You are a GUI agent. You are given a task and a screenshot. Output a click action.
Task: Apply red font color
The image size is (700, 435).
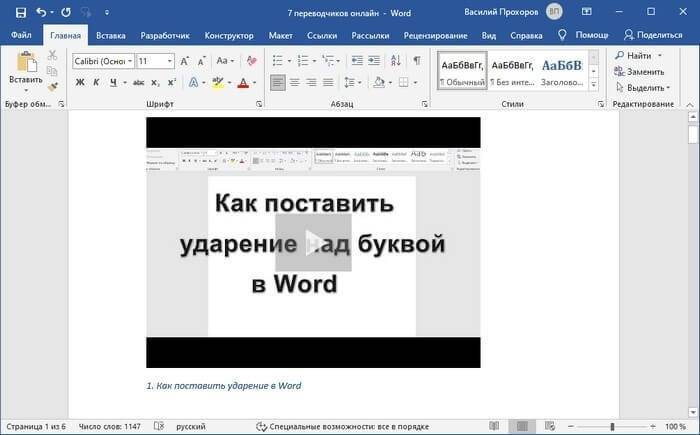point(243,83)
